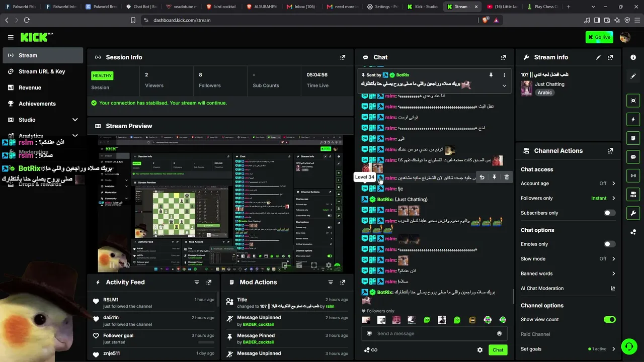Click the chat bubble sidebar widget icon

(x=633, y=157)
